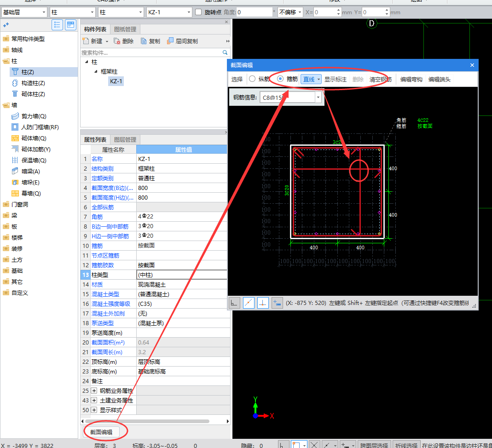Switch to the 属性列表 tab
Screen dimensions: 492x448
tap(95, 139)
